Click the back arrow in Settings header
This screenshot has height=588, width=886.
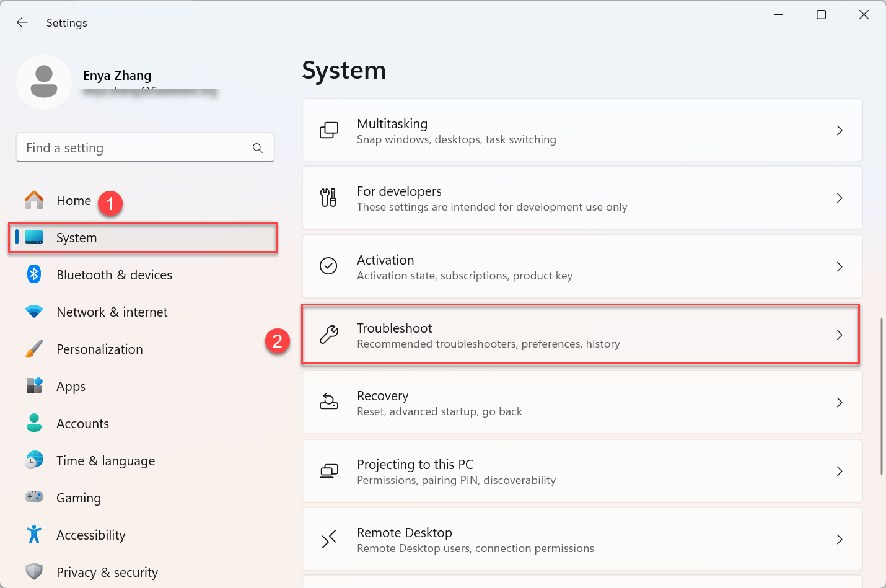tap(22, 23)
